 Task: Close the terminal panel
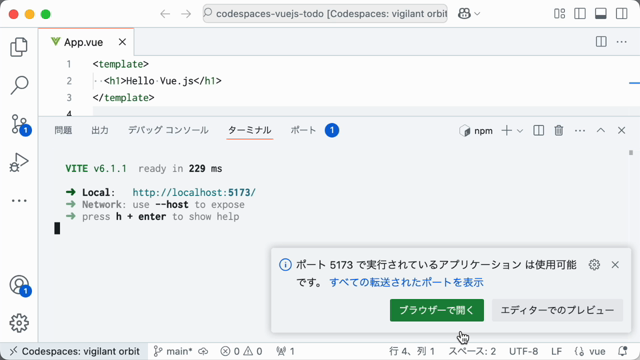[622, 131]
